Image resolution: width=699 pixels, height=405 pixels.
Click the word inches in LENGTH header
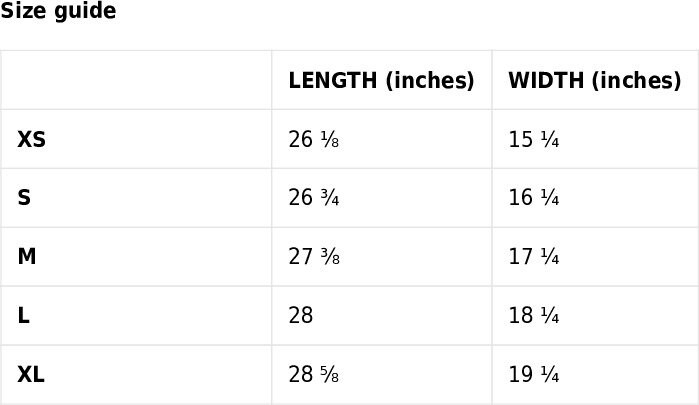pyautogui.click(x=430, y=81)
